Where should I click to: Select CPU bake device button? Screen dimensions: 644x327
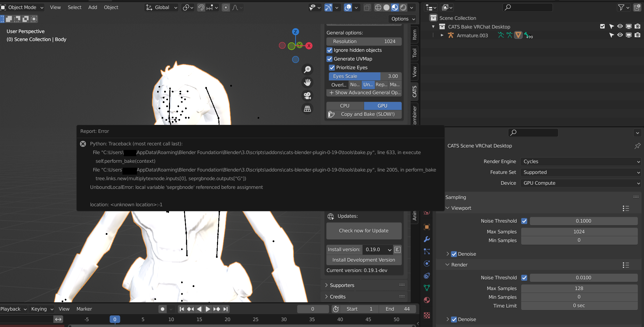coord(345,106)
